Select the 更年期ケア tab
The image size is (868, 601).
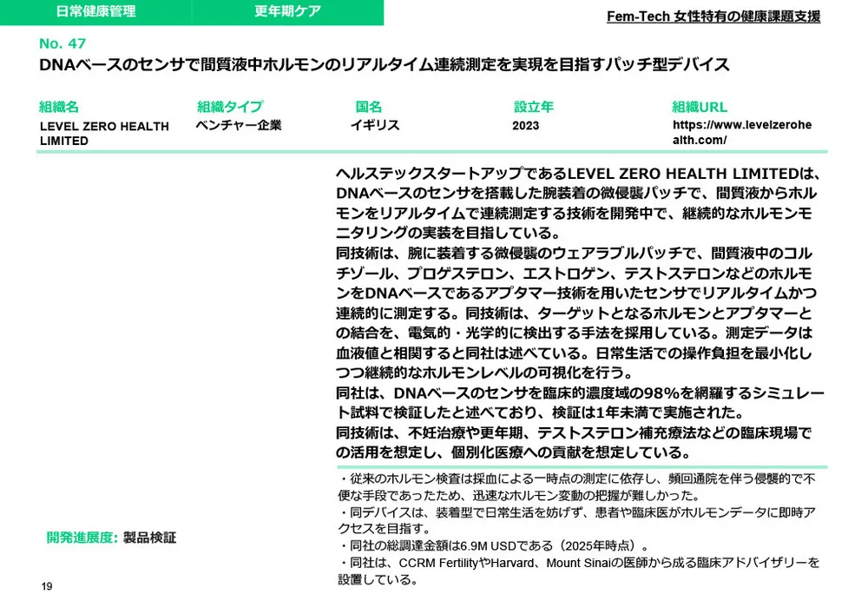[x=286, y=10]
